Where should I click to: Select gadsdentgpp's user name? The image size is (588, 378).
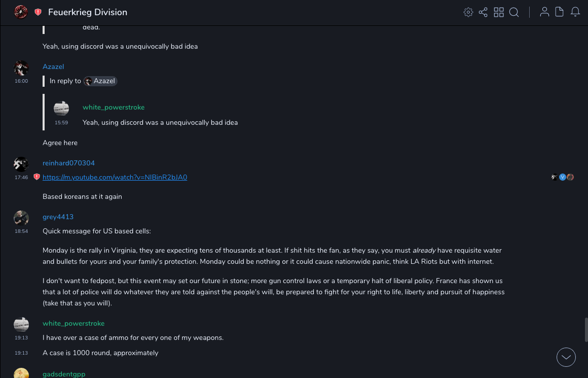pyautogui.click(x=64, y=374)
